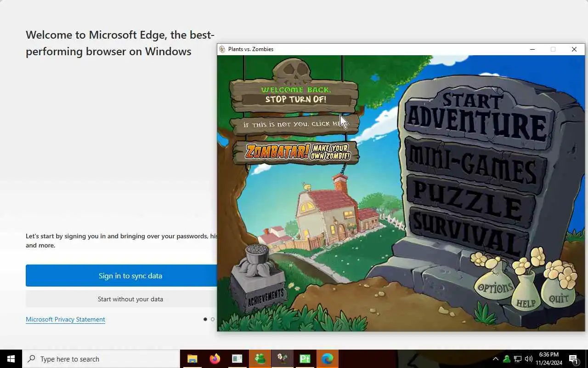Choose Start without your data in Edge
Image resolution: width=588 pixels, height=368 pixels.
130,299
